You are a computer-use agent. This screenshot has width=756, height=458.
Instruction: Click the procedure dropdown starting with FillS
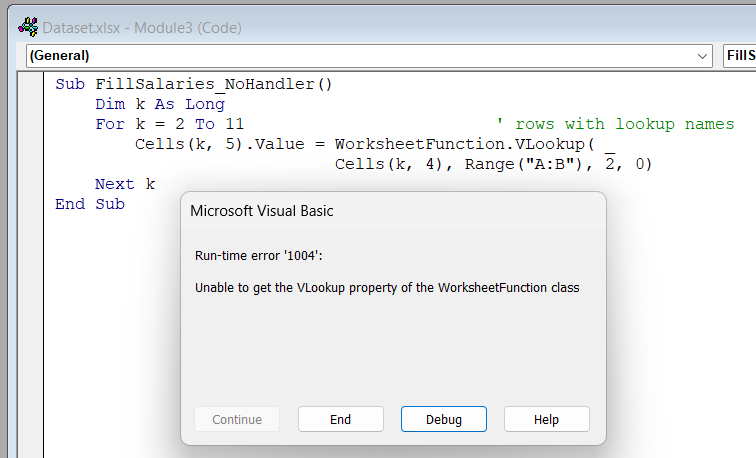click(x=740, y=56)
